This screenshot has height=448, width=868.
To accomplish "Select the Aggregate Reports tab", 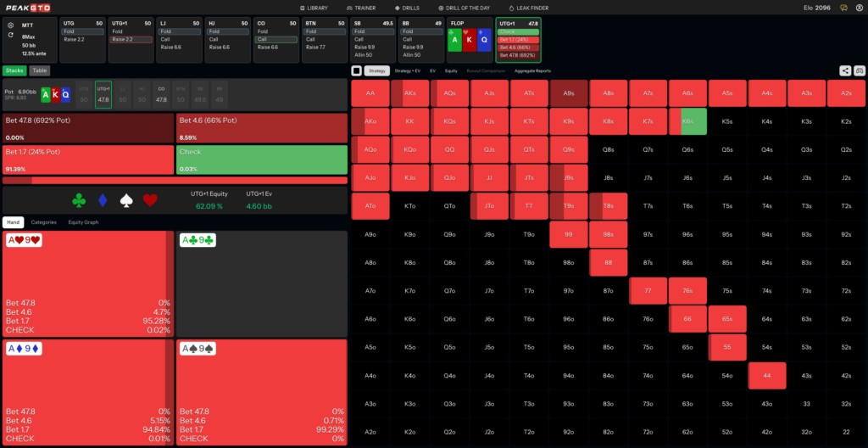I will (x=532, y=71).
